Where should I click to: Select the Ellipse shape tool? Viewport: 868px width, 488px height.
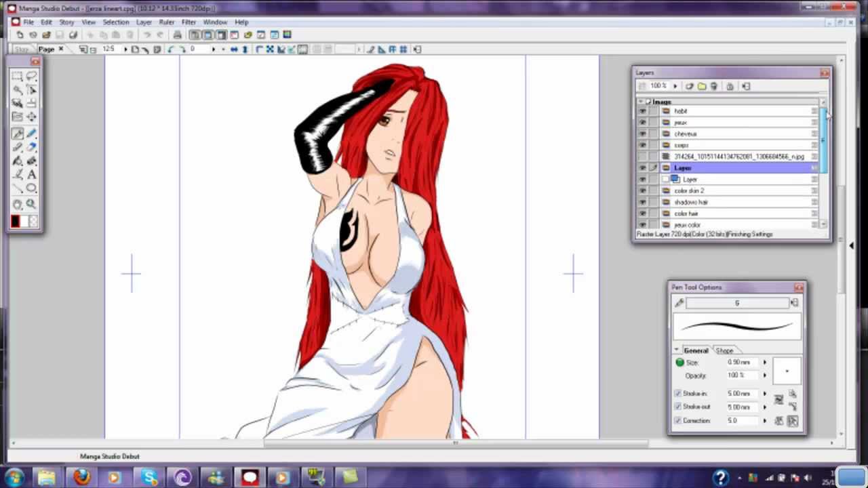31,188
